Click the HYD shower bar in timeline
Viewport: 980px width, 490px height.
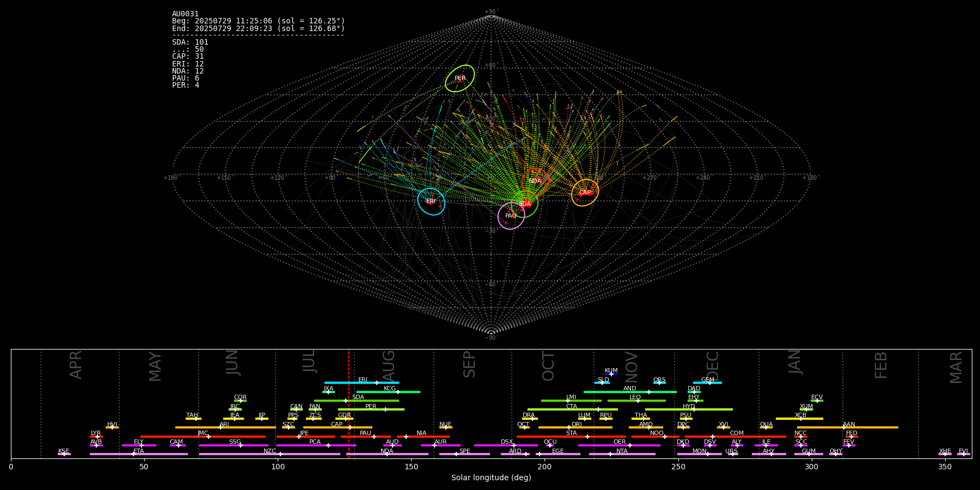click(x=689, y=409)
